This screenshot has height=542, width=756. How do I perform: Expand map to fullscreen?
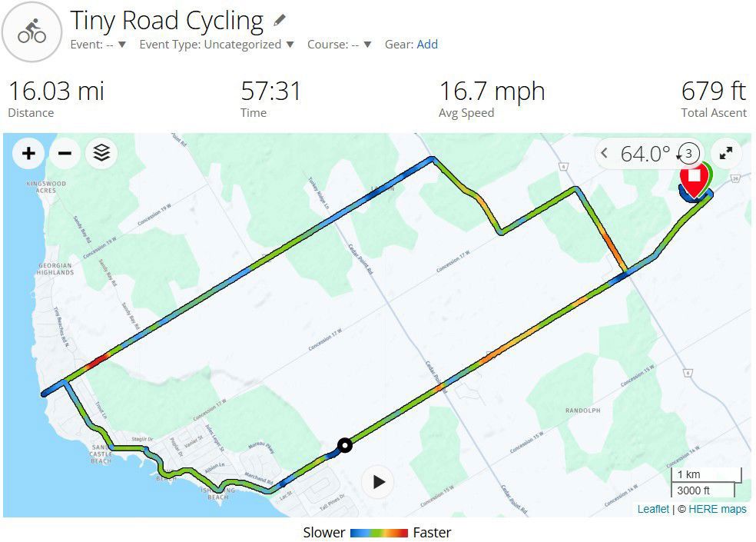(x=725, y=154)
